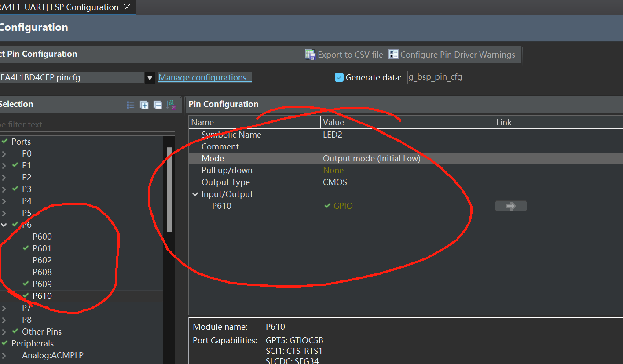Toggle the Generate data checkbox
This screenshot has height=364, width=623.
pyautogui.click(x=339, y=77)
